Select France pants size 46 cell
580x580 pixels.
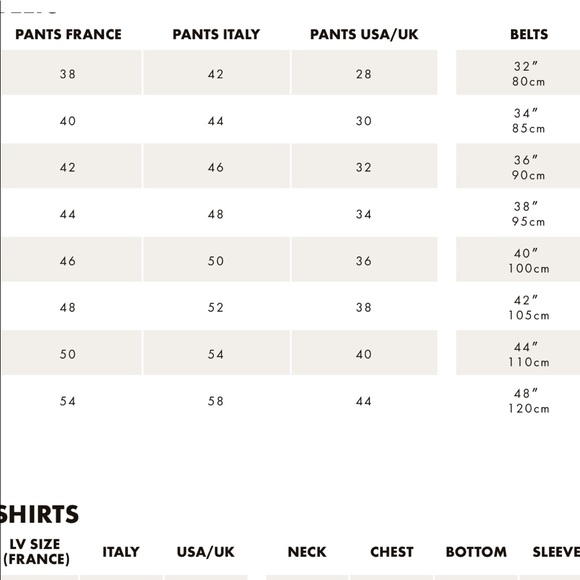pyautogui.click(x=71, y=259)
